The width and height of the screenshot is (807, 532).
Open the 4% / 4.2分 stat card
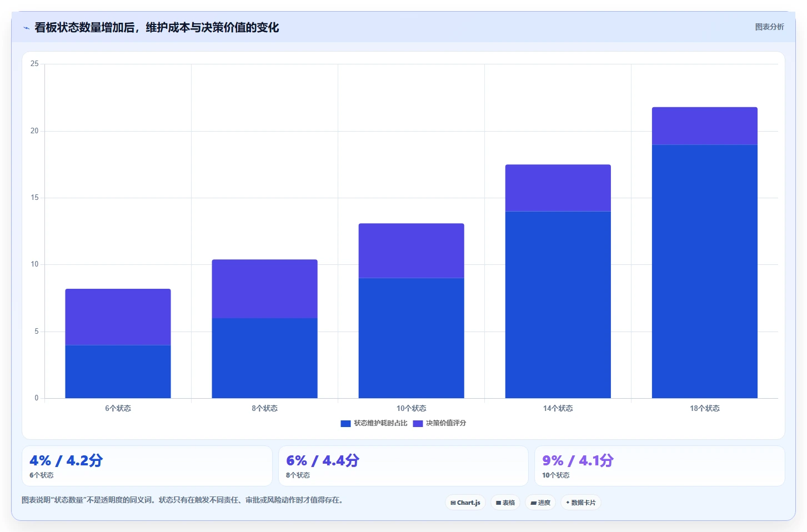(147, 466)
